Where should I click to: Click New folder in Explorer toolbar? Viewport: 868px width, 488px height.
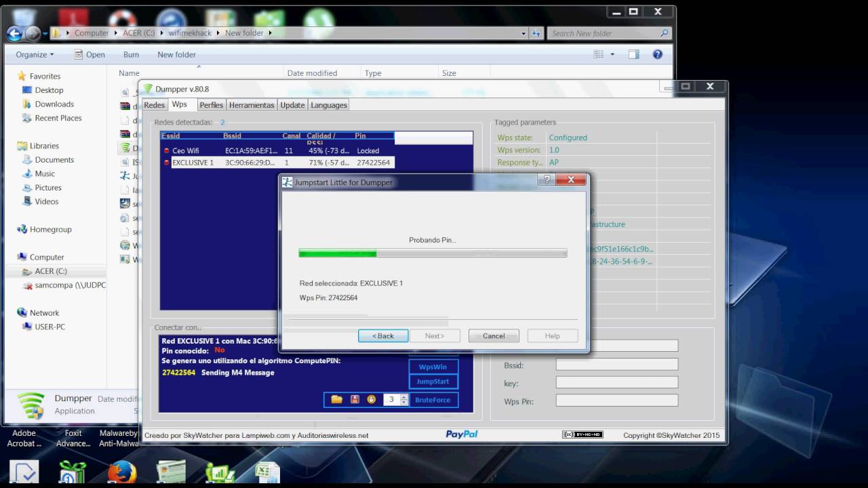point(176,54)
